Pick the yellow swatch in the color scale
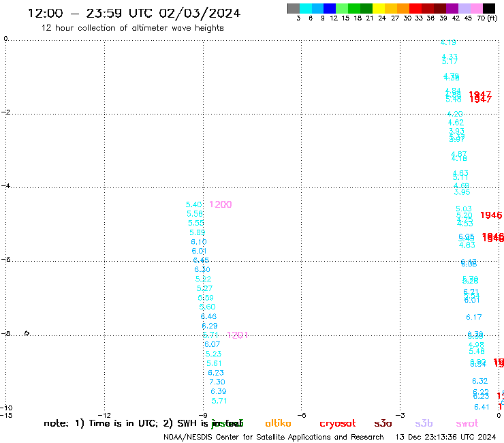 coord(379,8)
